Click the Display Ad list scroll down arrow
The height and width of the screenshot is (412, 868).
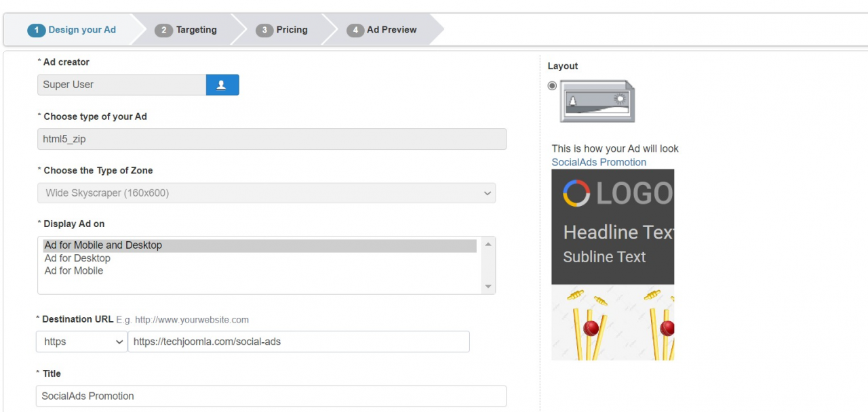[x=488, y=287]
